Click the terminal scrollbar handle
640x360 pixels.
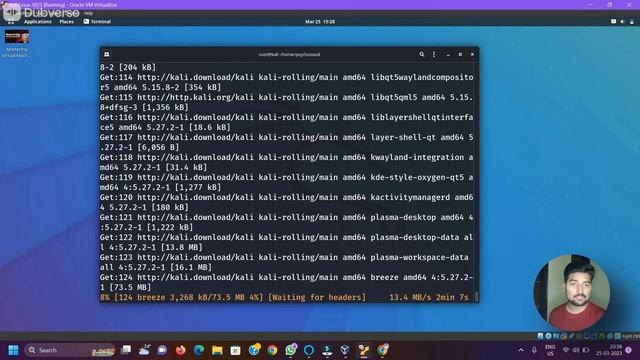pos(476,297)
